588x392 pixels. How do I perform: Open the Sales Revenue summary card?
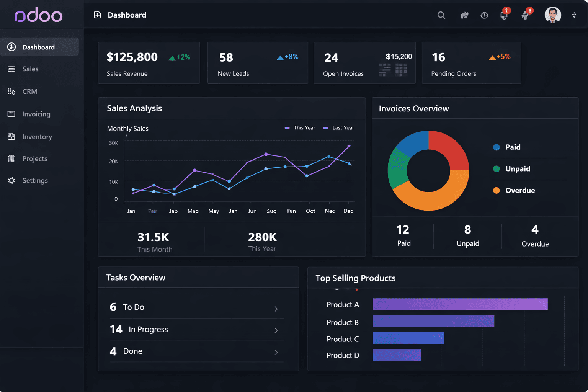(149, 63)
